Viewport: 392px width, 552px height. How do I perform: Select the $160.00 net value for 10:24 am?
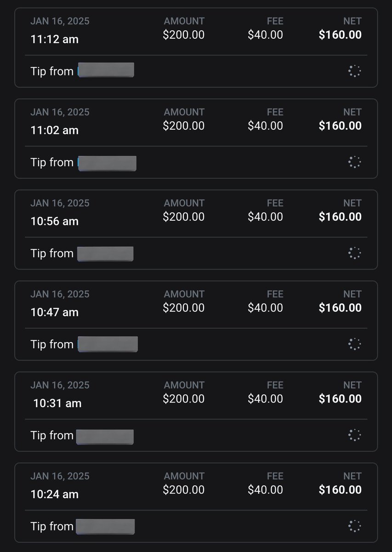[x=340, y=490]
